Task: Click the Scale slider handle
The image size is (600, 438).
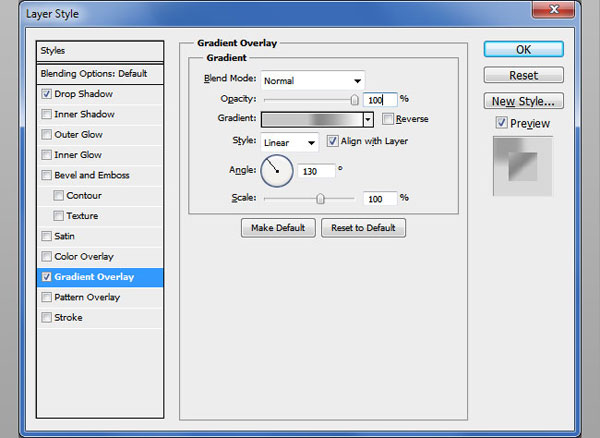Action: [x=320, y=199]
